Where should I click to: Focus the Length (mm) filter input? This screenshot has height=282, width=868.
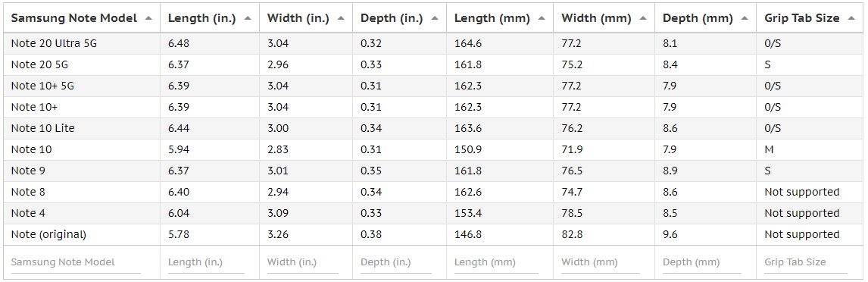[x=496, y=262]
